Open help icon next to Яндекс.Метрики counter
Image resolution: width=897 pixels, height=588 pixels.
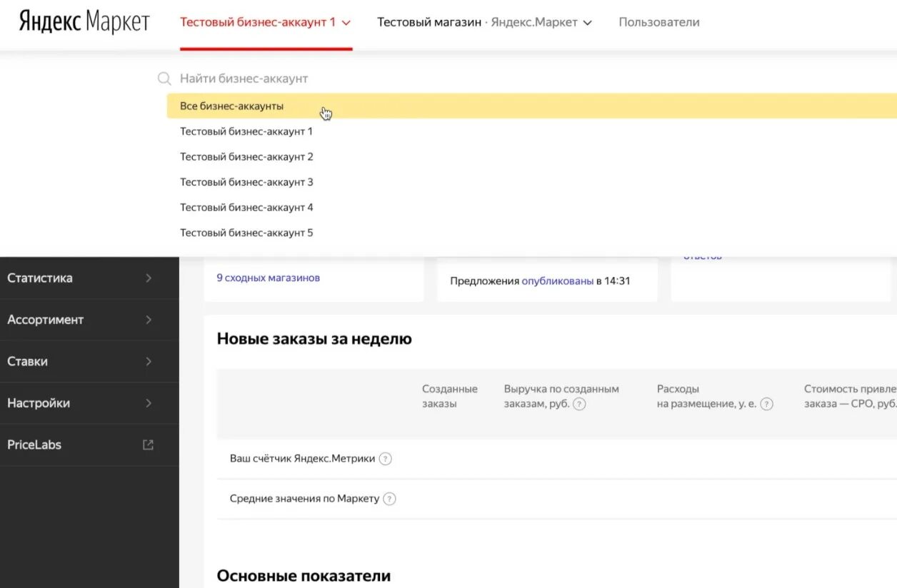coord(385,459)
